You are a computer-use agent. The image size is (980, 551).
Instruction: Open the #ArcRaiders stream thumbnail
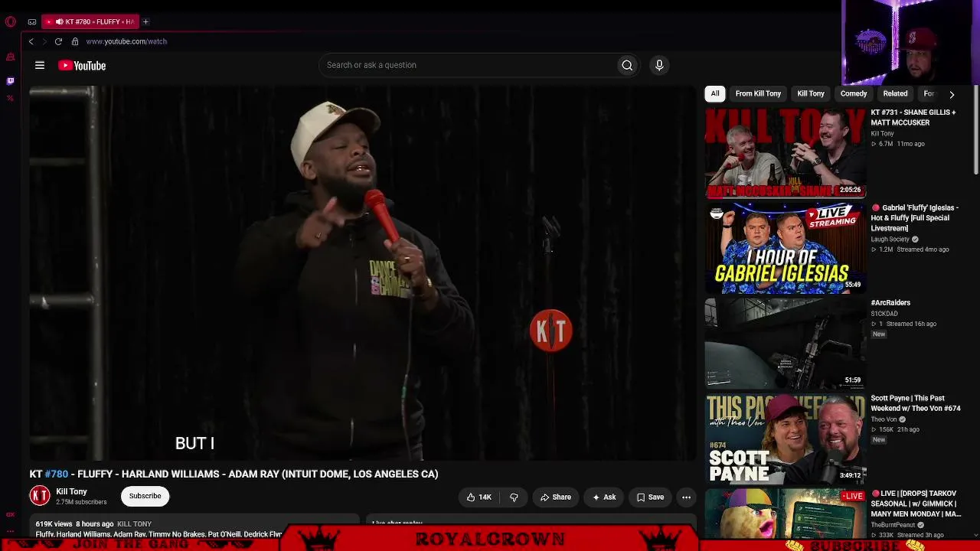click(x=785, y=344)
